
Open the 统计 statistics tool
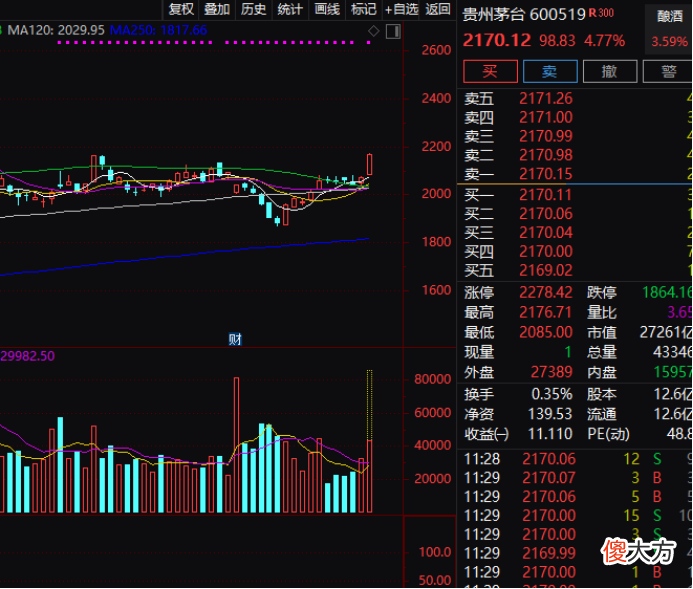pyautogui.click(x=290, y=9)
